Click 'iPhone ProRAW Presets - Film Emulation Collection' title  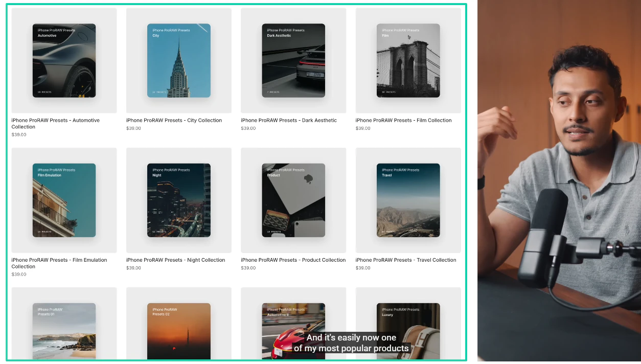click(59, 263)
